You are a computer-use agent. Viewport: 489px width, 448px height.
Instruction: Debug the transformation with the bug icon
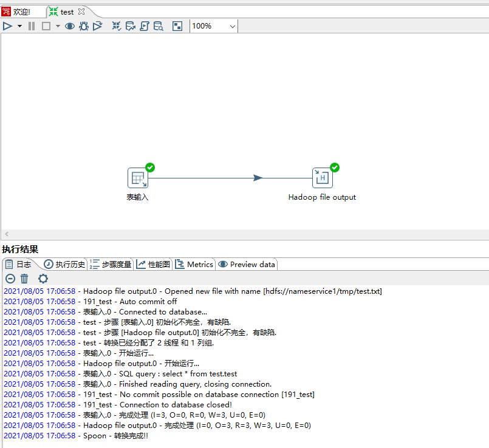(83, 26)
